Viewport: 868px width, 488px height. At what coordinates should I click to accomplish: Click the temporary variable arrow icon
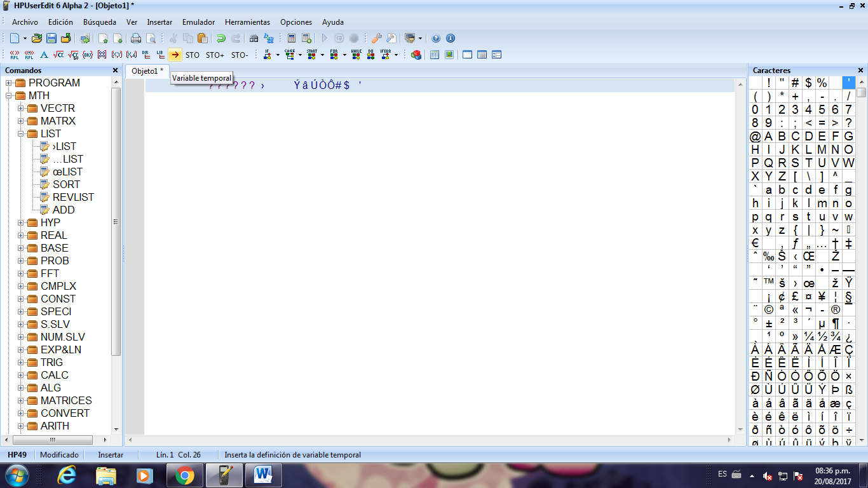click(x=175, y=55)
